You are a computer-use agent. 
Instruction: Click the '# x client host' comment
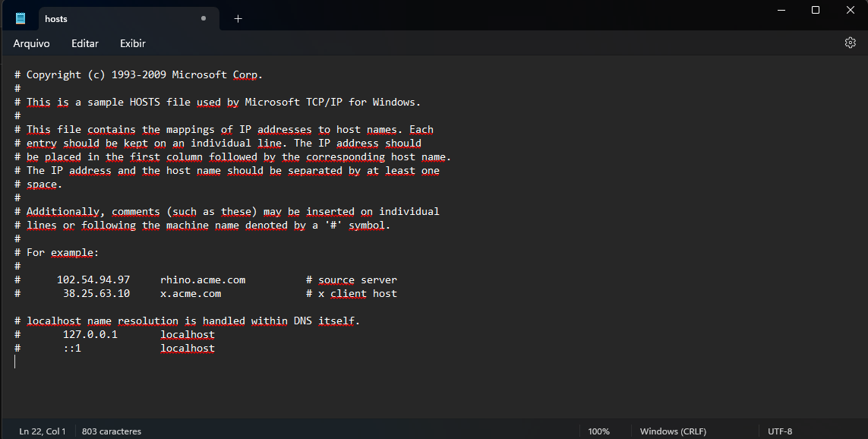tap(352, 293)
